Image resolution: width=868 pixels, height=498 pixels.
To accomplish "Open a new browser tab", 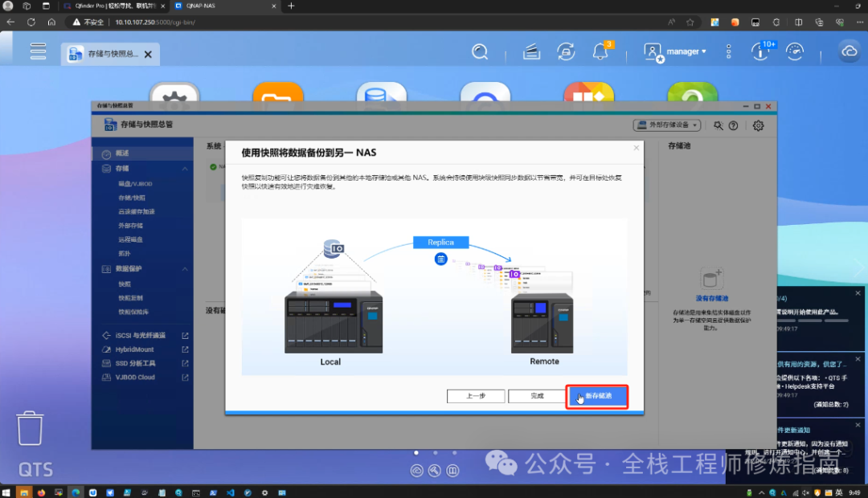I will coord(291,6).
